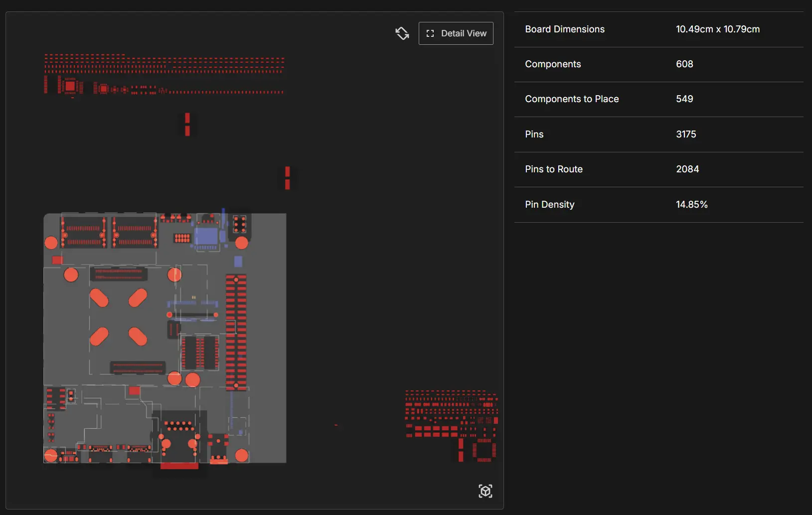
Task: Select the blue IC chip on the board
Action: pos(206,236)
